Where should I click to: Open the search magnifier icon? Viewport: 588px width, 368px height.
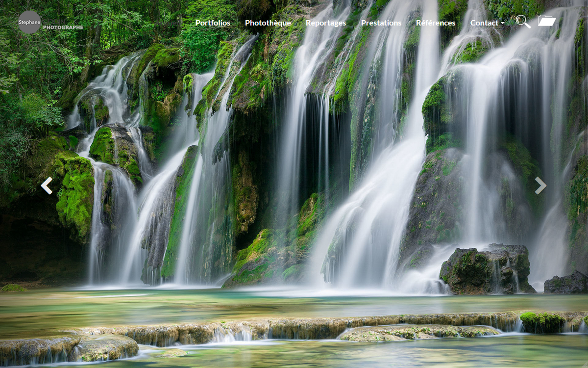point(523,22)
